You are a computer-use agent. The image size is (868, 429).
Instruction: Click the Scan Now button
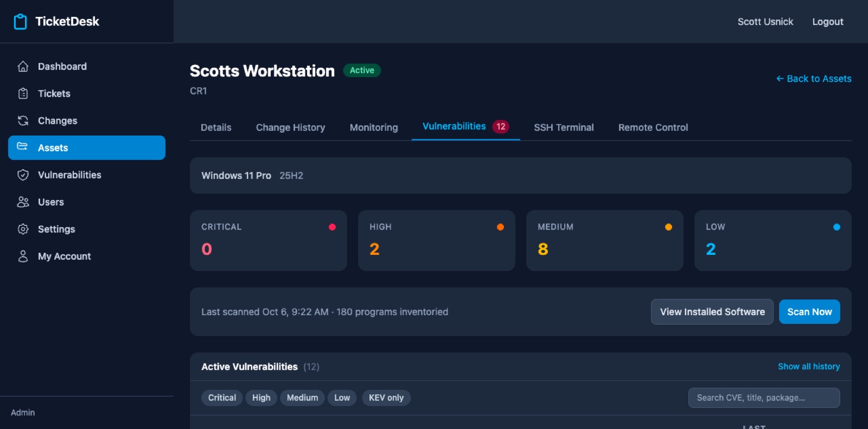809,312
